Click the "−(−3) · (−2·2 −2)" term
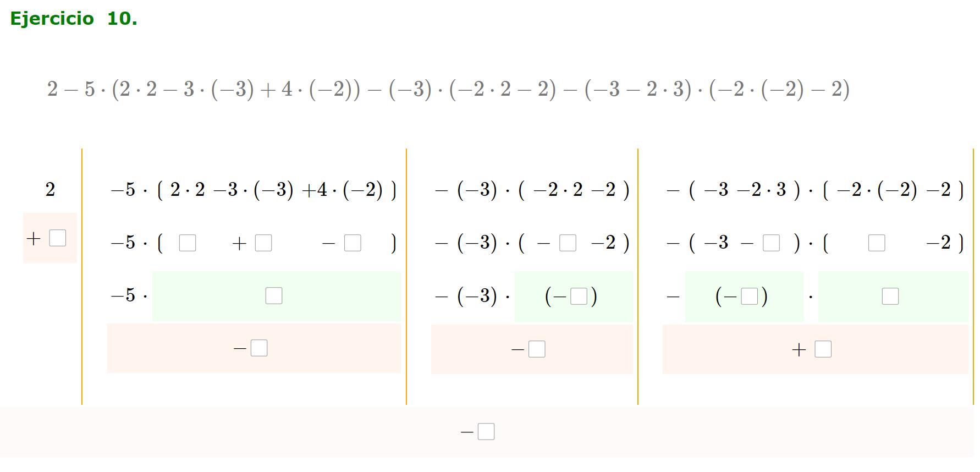980x472 pixels. [x=532, y=190]
